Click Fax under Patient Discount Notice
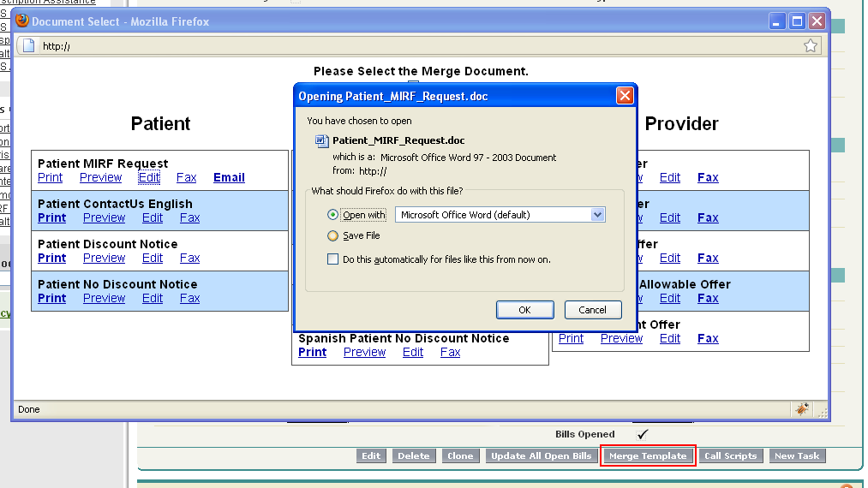 pos(190,259)
